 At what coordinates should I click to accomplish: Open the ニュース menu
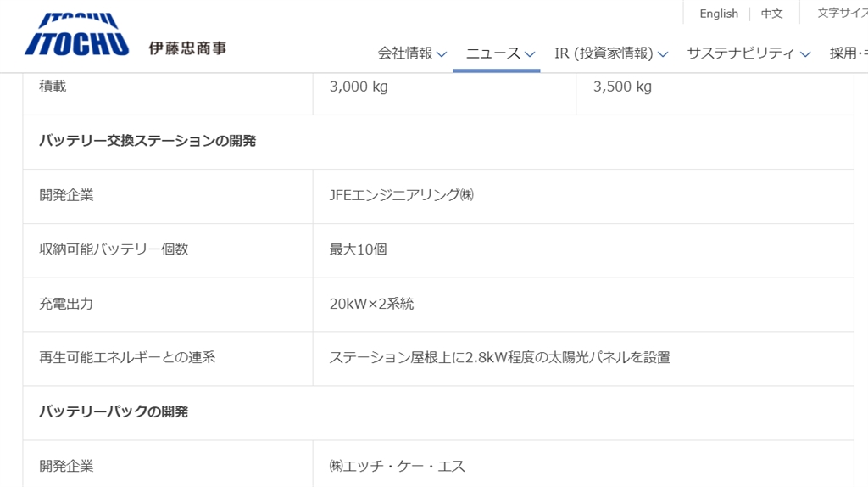[x=493, y=53]
